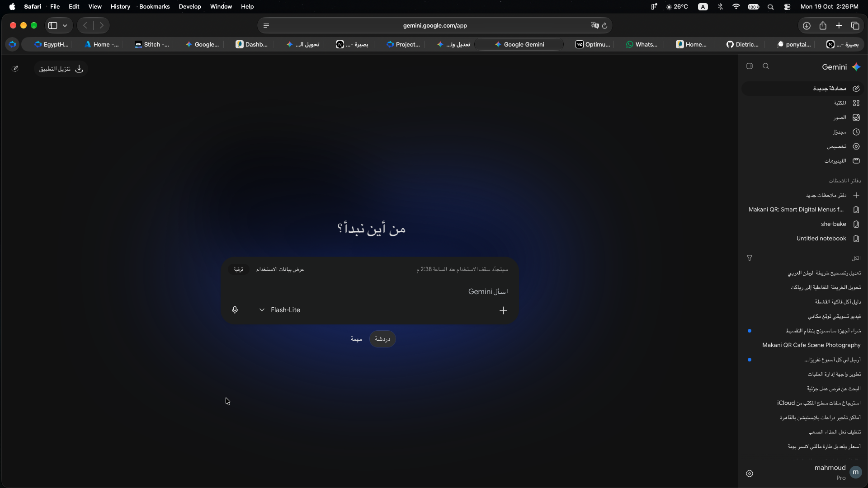868x488 pixels.
Task: Open Safari downloads icon
Action: 807,26
